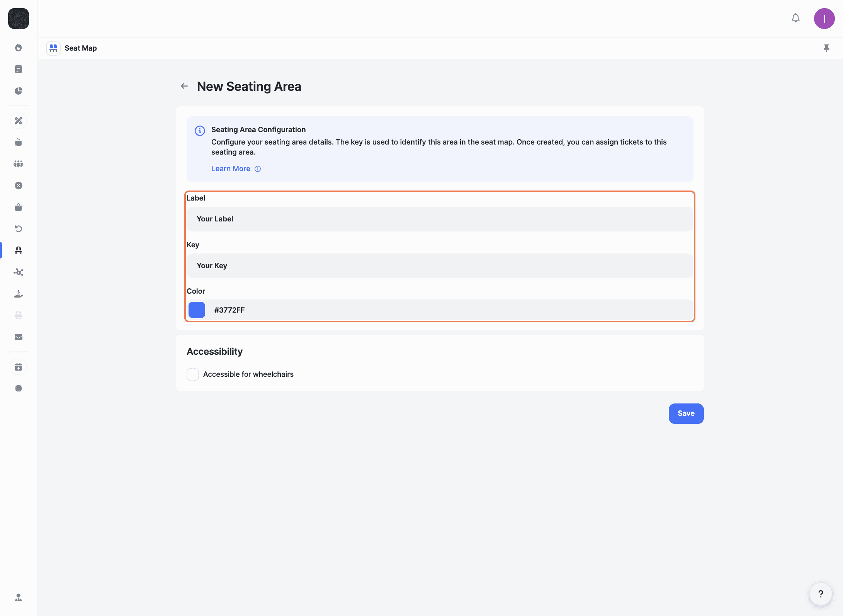Open the user avatar profile menu
Screen dimensions: 843x616
point(824,19)
